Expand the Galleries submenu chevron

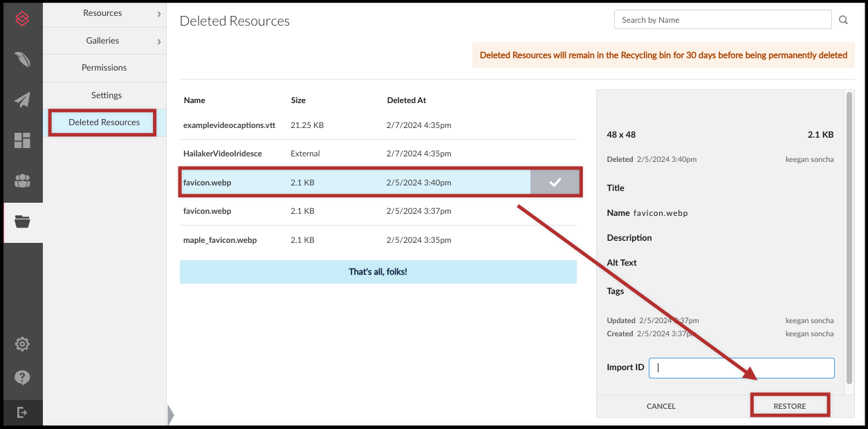click(x=158, y=42)
